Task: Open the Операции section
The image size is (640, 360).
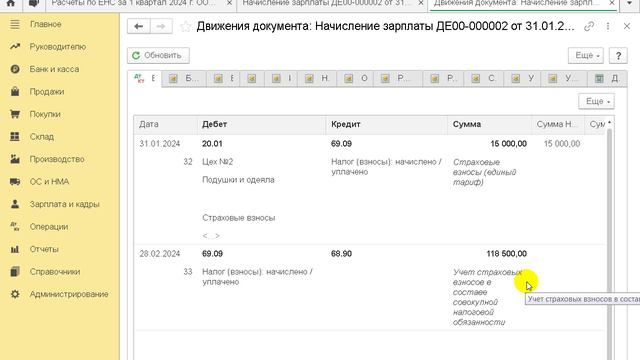Action: pyautogui.click(x=49, y=227)
